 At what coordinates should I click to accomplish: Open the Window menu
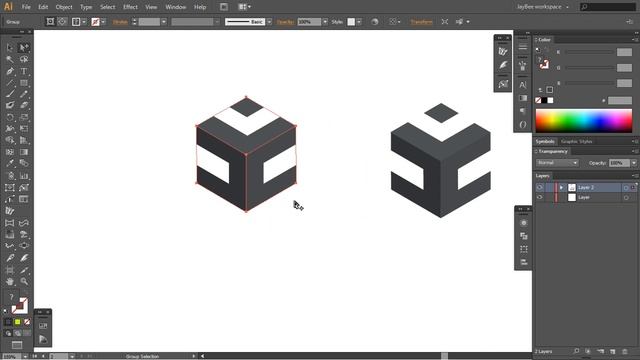pos(176,7)
